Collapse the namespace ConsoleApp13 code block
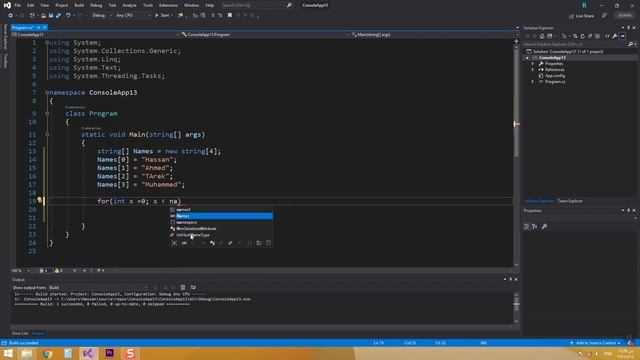This screenshot has width=640, height=360. [x=47, y=93]
